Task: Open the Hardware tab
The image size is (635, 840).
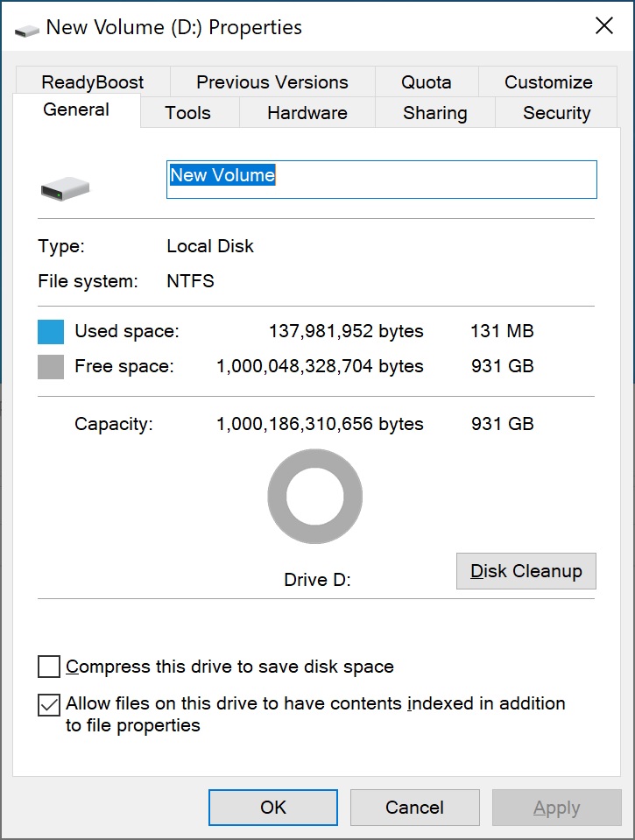Action: tap(307, 112)
